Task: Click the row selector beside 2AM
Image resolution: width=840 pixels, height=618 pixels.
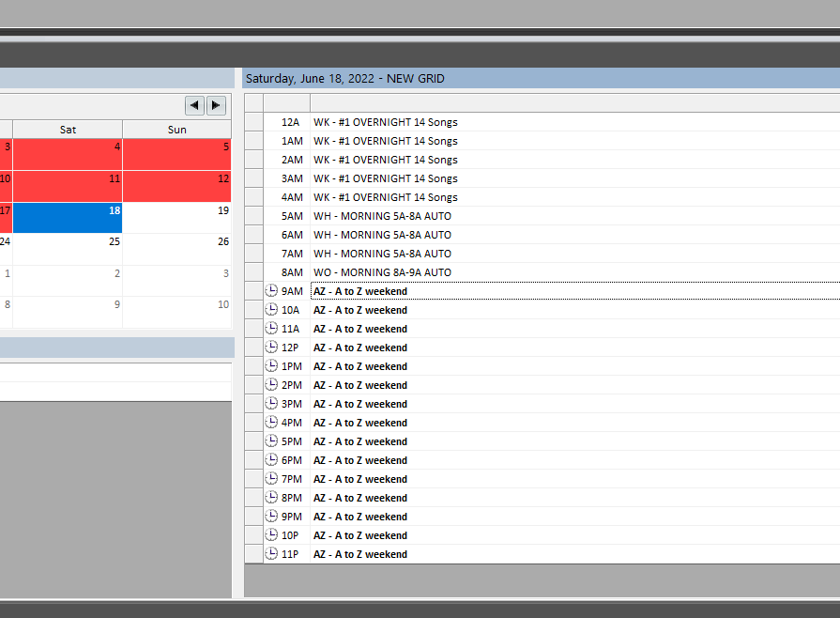Action: pyautogui.click(x=253, y=160)
